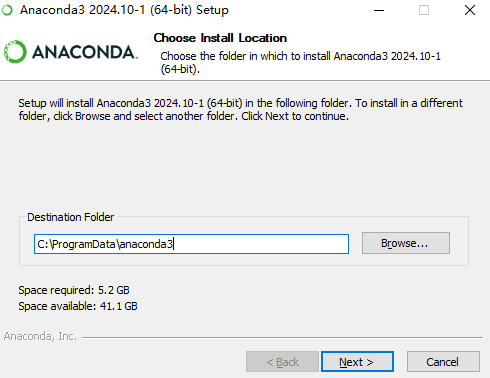Minimize the Anaconda3 Setup window

(379, 10)
